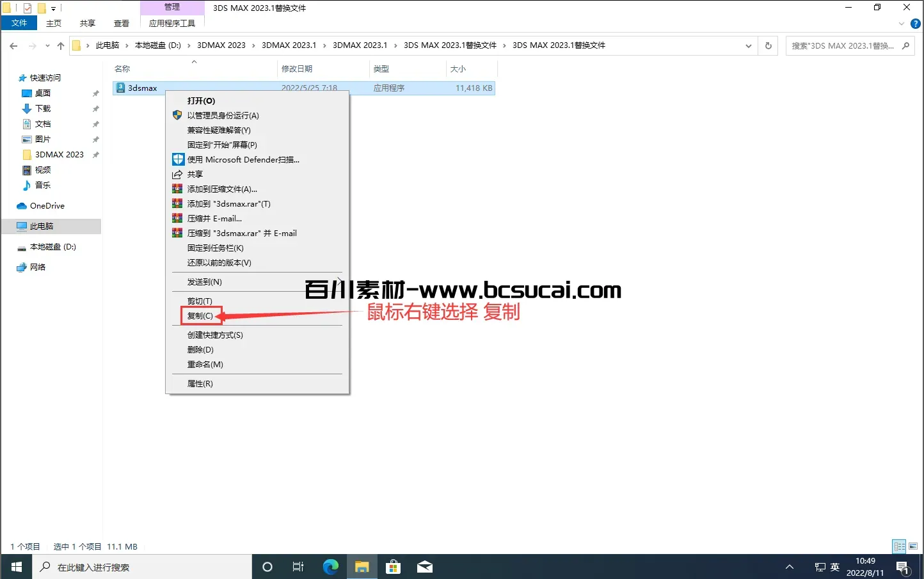
Task: Click the search magnifier icon
Action: [905, 46]
